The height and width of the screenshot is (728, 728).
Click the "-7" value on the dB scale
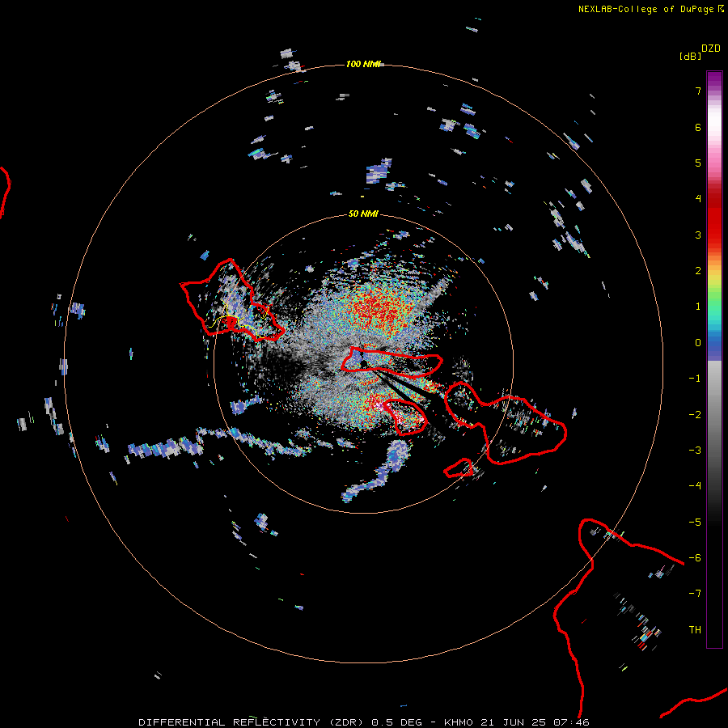tap(695, 594)
